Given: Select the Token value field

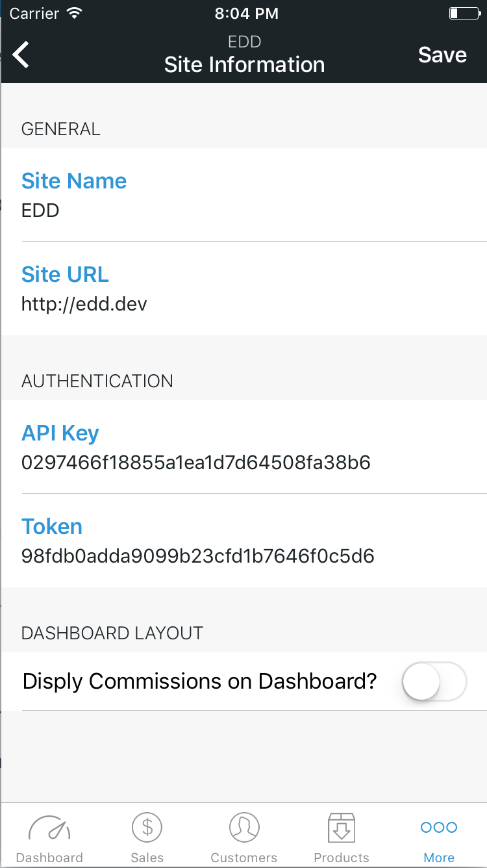Looking at the screenshot, I should [197, 556].
